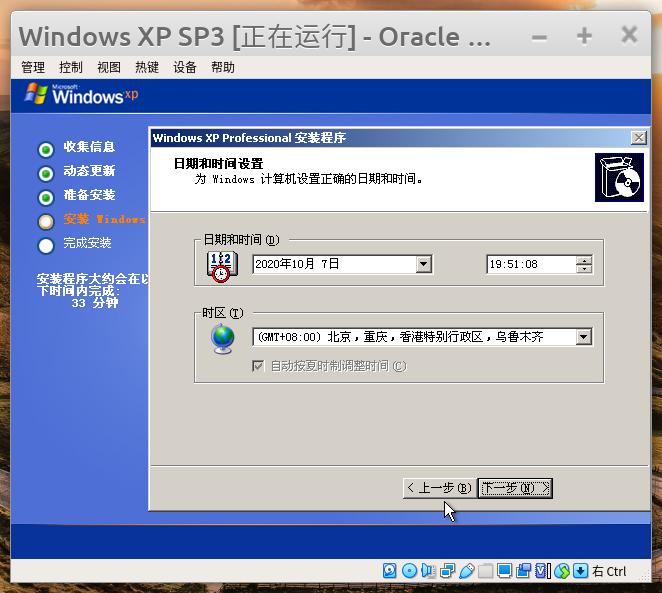Image resolution: width=662 pixels, height=593 pixels.
Task: Click the optical disc status icon
Action: click(409, 571)
